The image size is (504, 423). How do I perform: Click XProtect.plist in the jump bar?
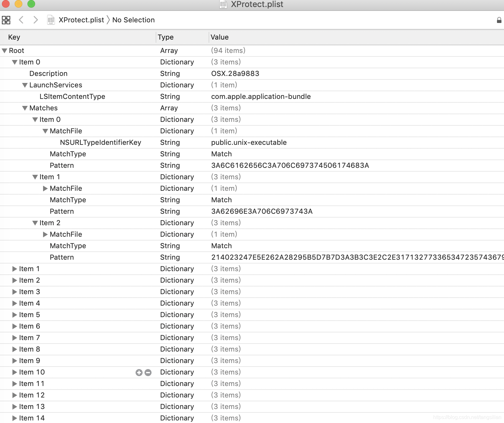pos(81,20)
